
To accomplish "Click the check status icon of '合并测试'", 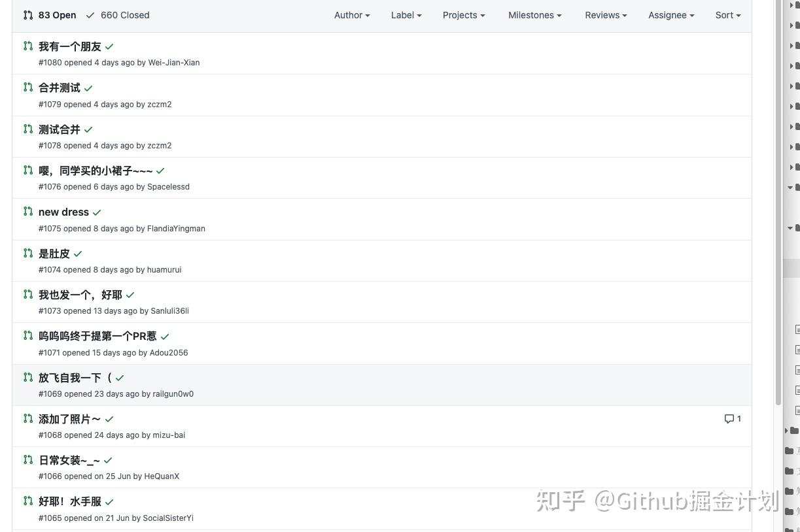I will (88, 88).
